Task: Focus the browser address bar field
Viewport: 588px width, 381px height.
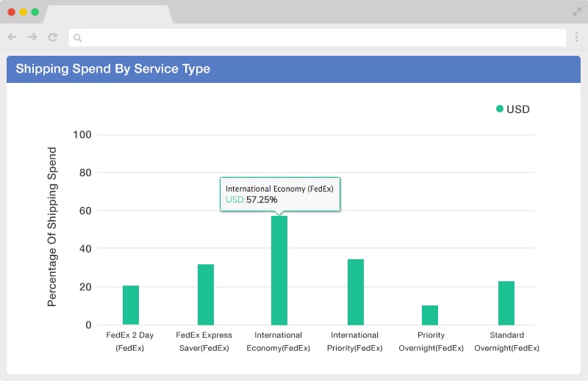Action: point(318,37)
